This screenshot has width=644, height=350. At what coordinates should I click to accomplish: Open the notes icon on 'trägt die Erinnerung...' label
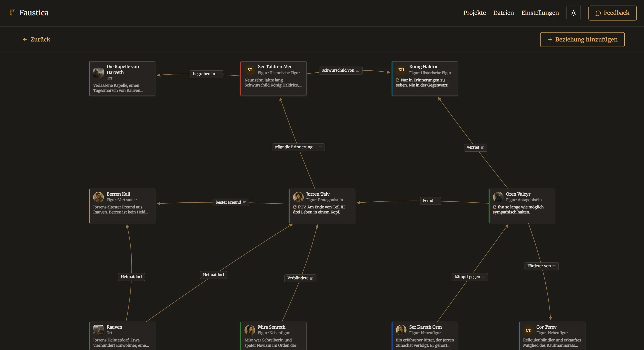pyautogui.click(x=320, y=147)
